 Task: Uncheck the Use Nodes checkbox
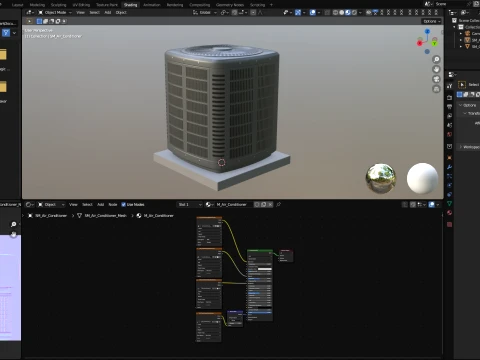(x=124, y=204)
